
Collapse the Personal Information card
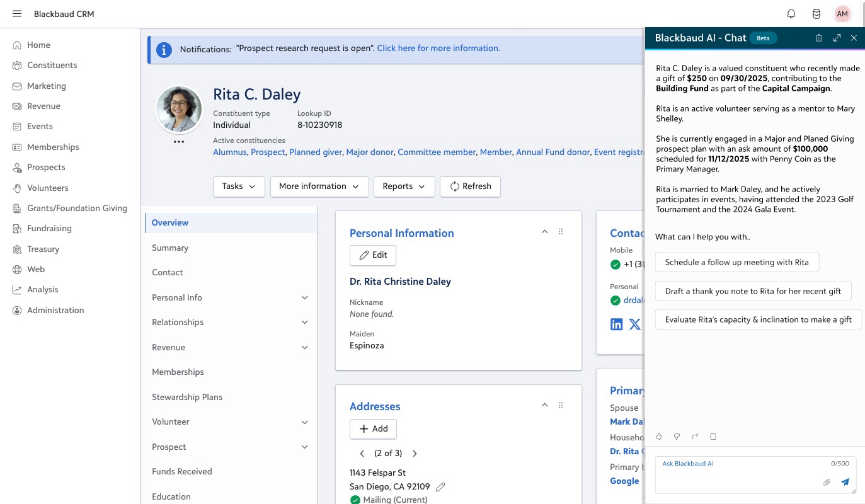[544, 232]
